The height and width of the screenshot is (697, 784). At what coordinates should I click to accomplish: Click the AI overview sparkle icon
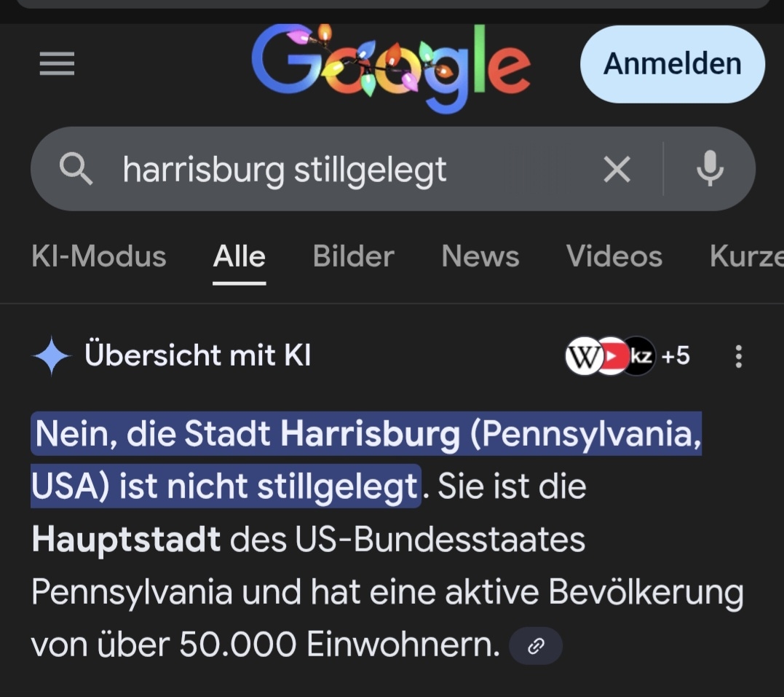click(x=52, y=356)
